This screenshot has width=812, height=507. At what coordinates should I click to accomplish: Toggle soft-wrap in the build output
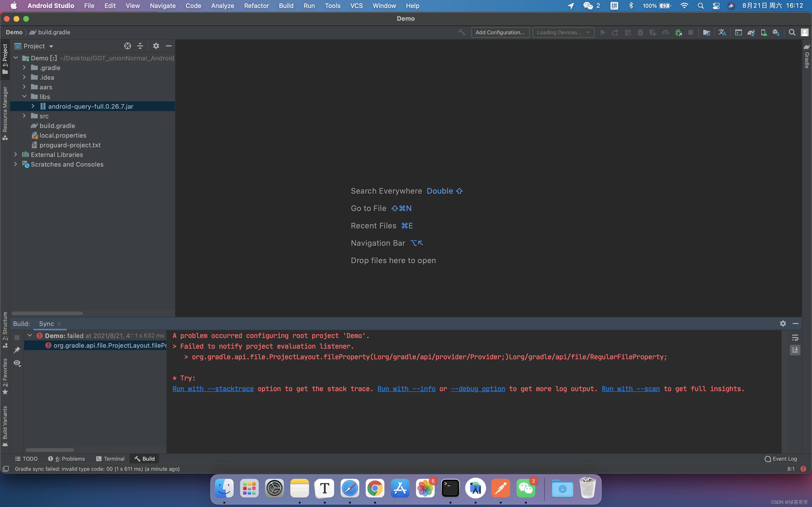point(795,338)
